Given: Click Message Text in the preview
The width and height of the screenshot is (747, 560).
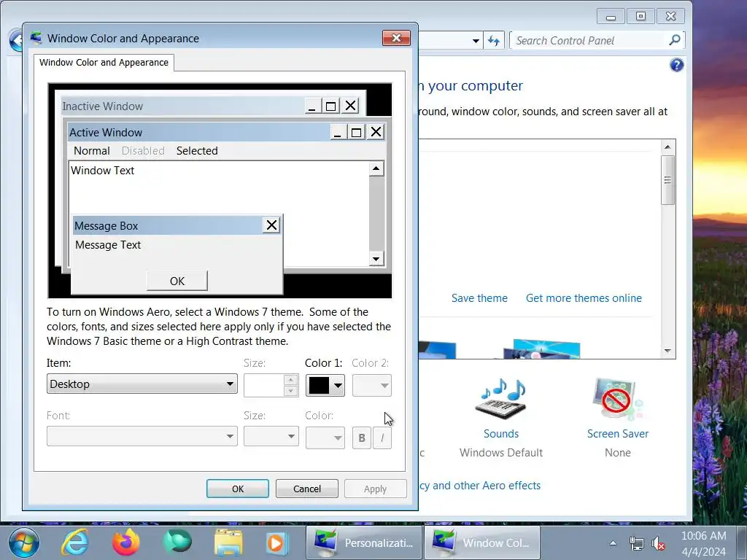Looking at the screenshot, I should [x=108, y=245].
